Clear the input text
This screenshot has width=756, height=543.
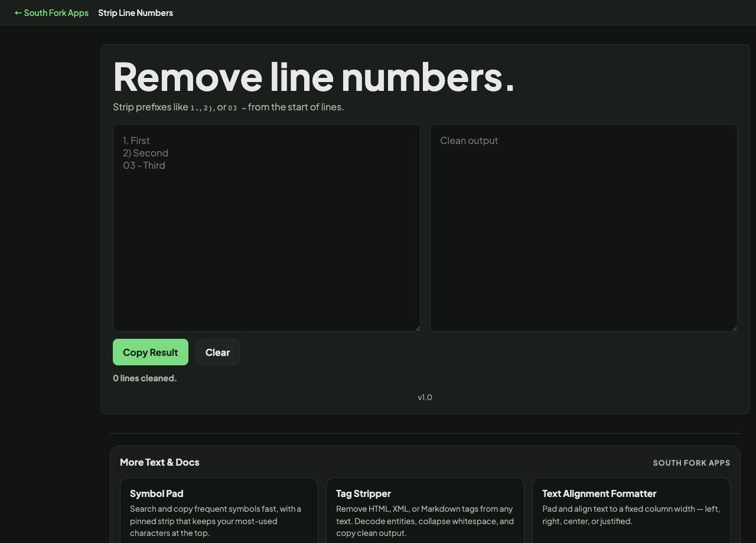[217, 352]
